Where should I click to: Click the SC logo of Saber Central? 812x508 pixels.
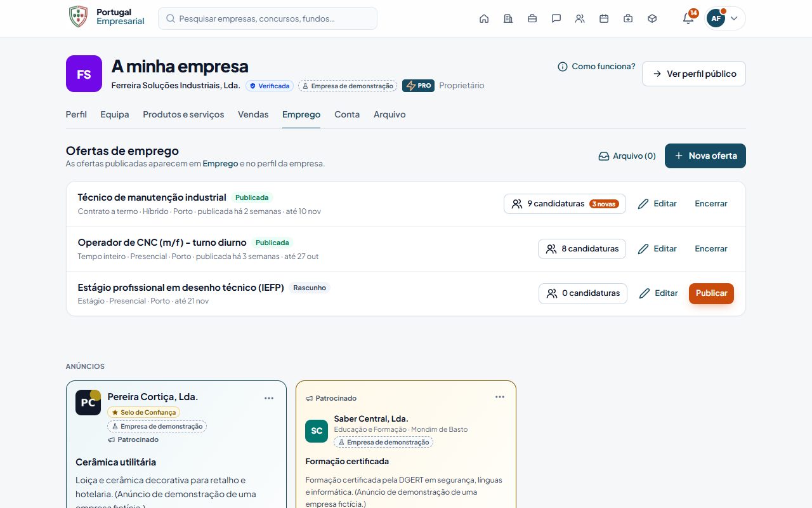317,431
